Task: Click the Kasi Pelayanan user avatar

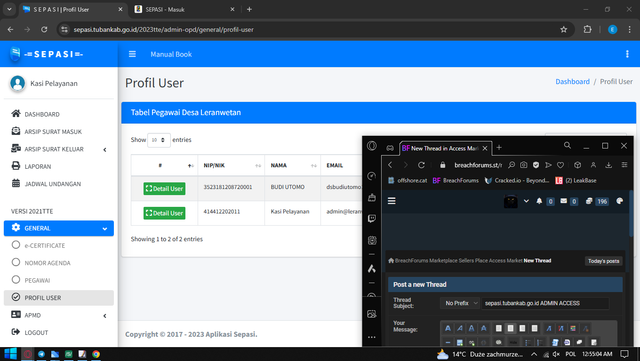Action: (18, 83)
